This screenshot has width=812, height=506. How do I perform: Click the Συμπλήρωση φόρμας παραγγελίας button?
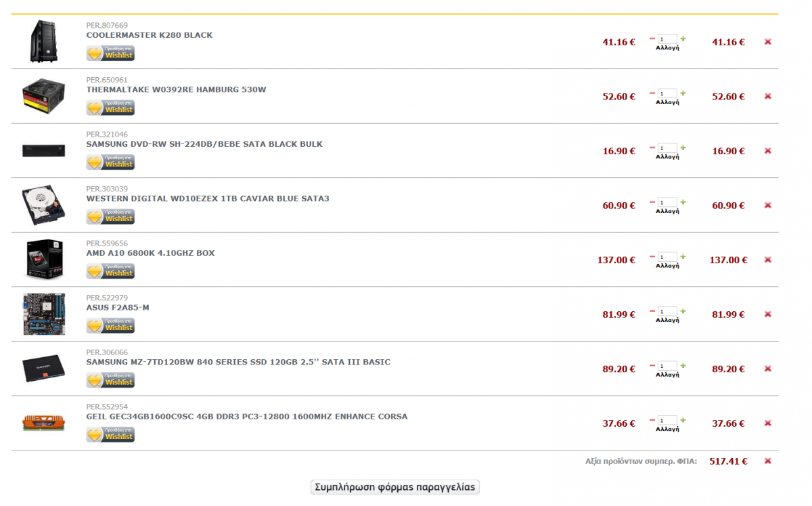pyautogui.click(x=395, y=487)
